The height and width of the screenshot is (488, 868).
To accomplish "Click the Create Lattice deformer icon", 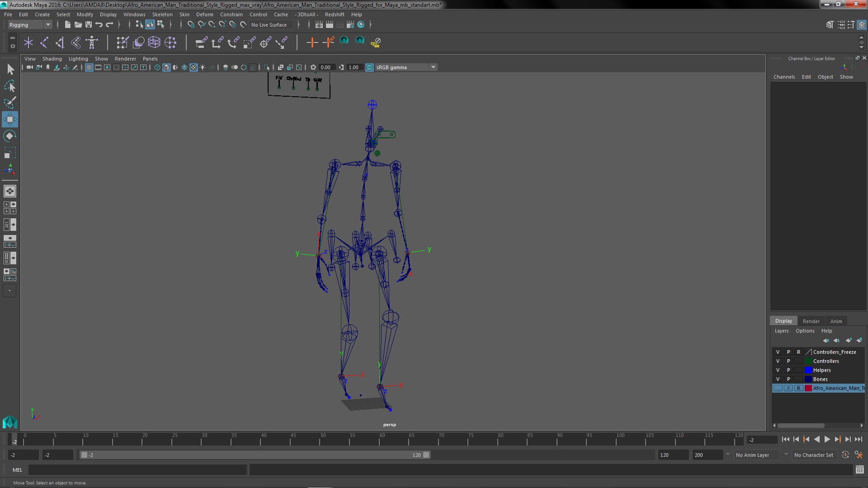I will click(x=154, y=42).
